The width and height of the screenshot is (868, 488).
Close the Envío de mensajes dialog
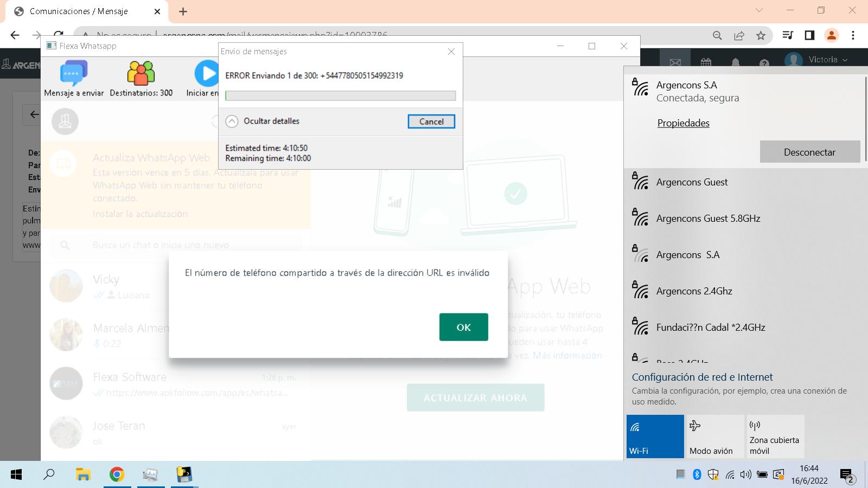point(451,52)
